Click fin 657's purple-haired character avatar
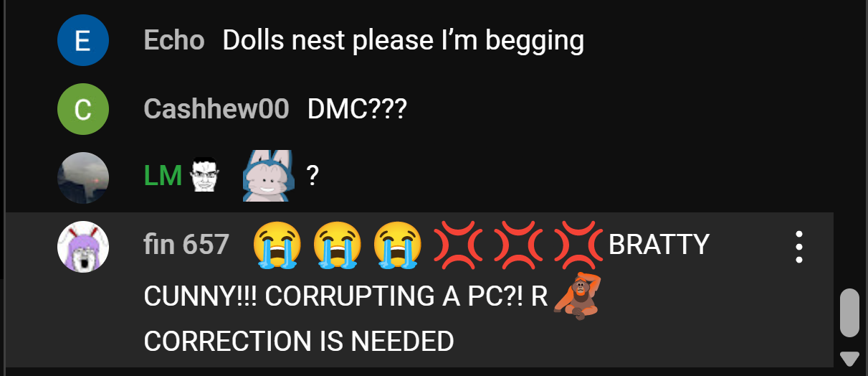The width and height of the screenshot is (868, 376). click(83, 246)
